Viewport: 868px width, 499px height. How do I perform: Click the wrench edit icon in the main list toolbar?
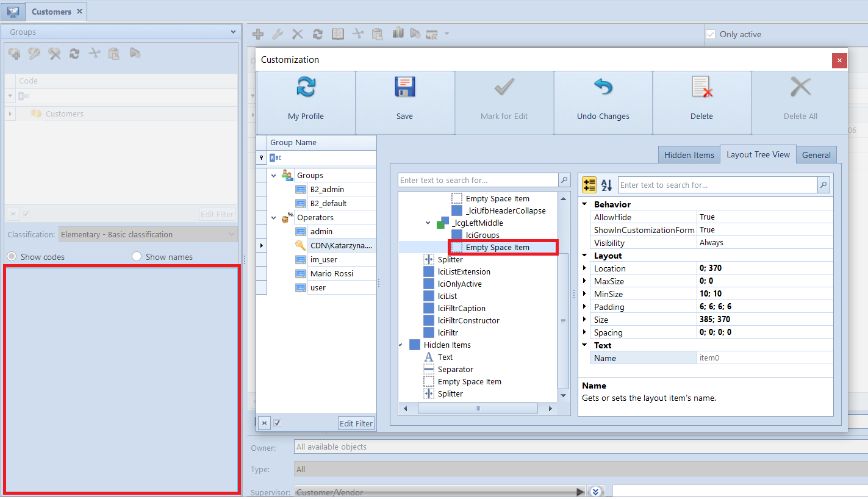[278, 34]
